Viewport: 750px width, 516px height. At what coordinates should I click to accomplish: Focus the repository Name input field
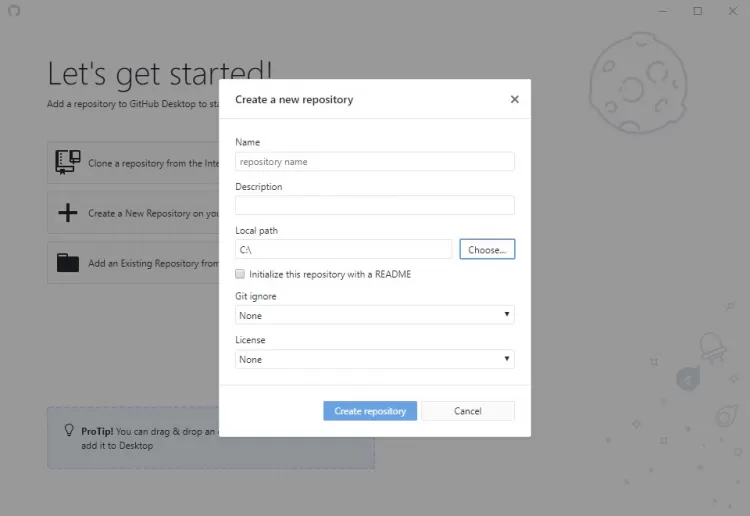point(374,161)
